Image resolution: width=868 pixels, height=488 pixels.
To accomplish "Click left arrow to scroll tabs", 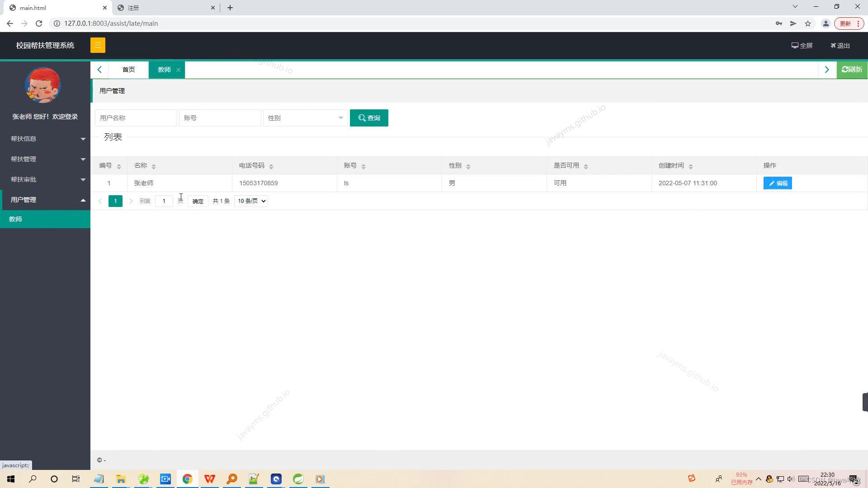I will tap(99, 69).
